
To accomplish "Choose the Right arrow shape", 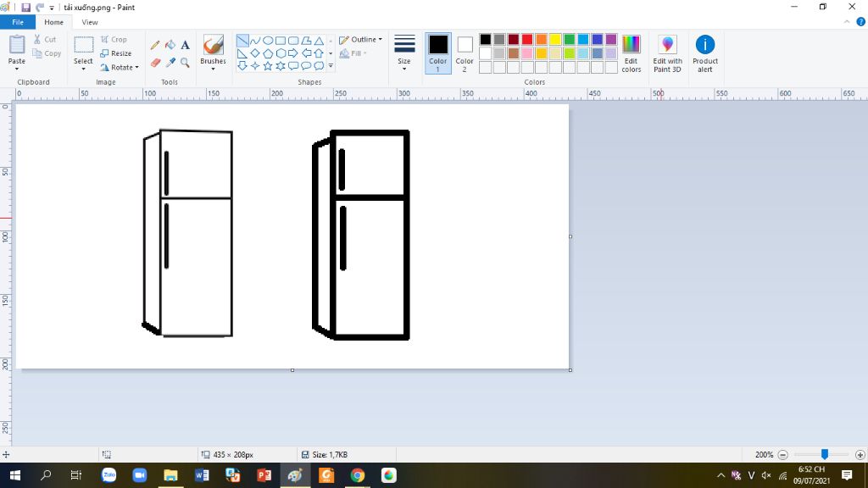I will (x=293, y=53).
